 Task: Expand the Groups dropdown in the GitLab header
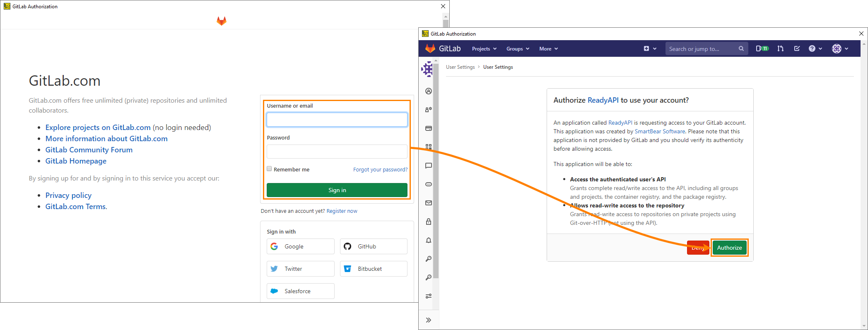518,49
